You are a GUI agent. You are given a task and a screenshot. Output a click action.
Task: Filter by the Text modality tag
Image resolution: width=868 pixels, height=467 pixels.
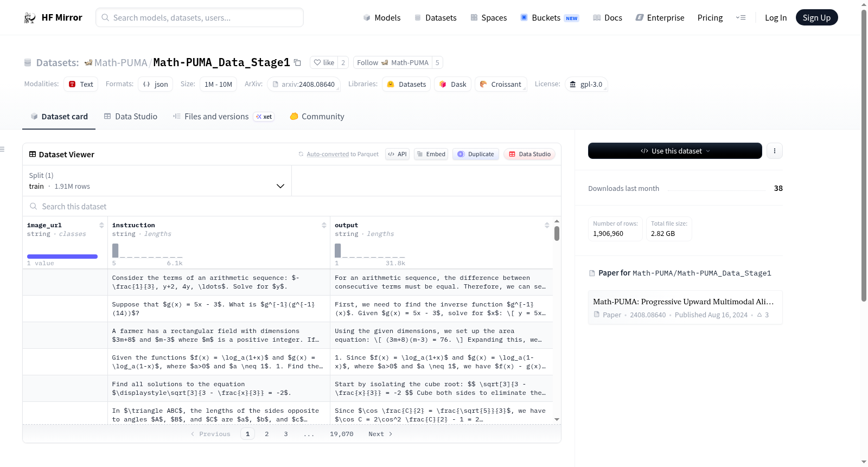click(x=81, y=84)
